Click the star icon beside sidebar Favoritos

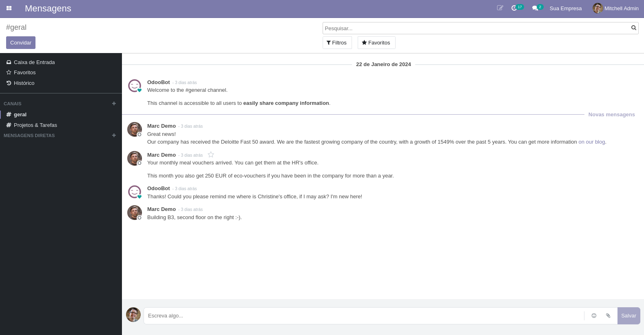[9, 72]
